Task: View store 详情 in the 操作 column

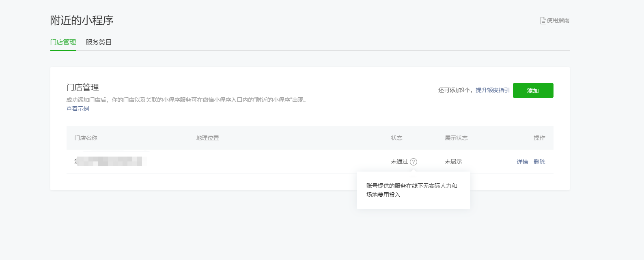Action: click(x=522, y=162)
